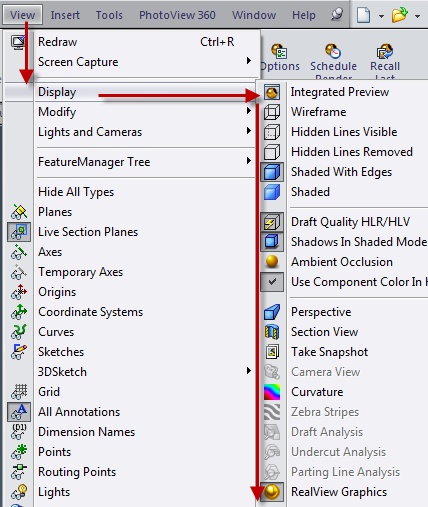Click the Planes visibility icon
The width and height of the screenshot is (428, 507).
19,212
